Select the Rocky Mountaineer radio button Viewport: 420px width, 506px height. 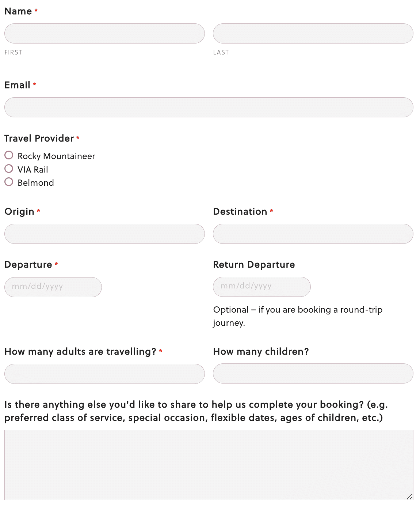point(9,155)
